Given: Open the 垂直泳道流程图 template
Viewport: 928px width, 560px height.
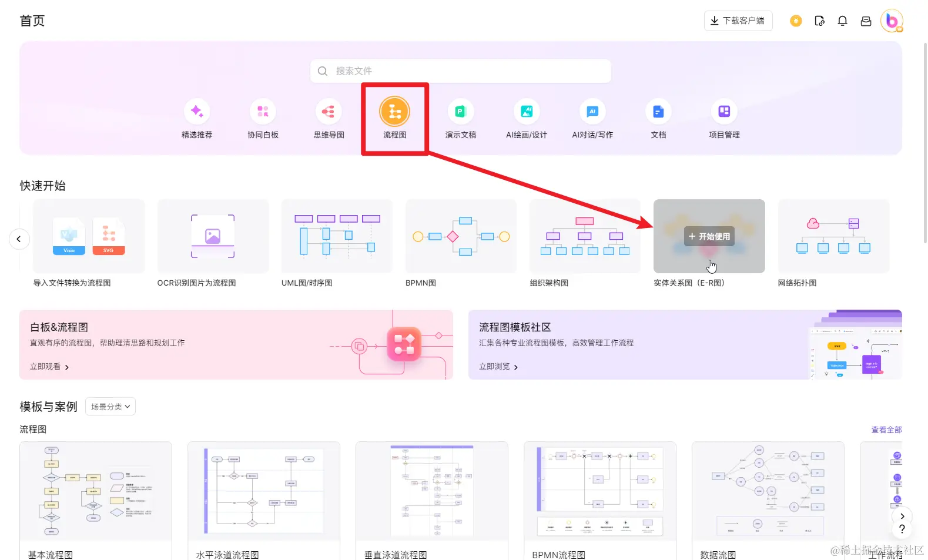Looking at the screenshot, I should (432, 501).
